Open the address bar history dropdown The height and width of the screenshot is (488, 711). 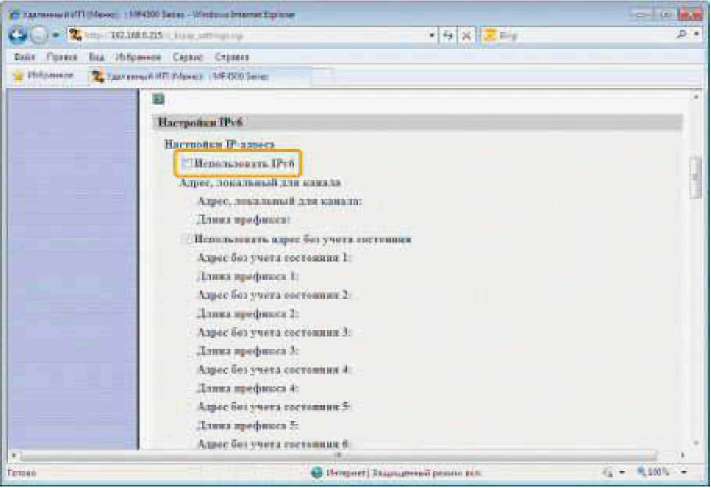point(431,35)
